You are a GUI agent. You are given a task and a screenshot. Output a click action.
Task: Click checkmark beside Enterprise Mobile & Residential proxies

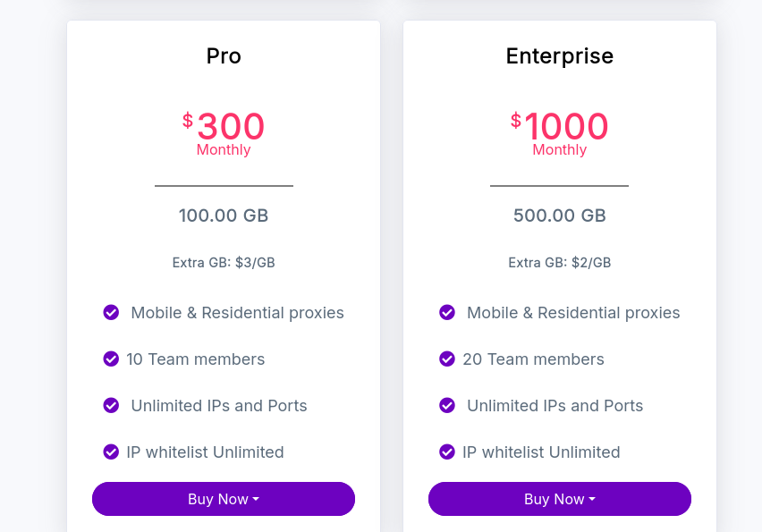(447, 312)
